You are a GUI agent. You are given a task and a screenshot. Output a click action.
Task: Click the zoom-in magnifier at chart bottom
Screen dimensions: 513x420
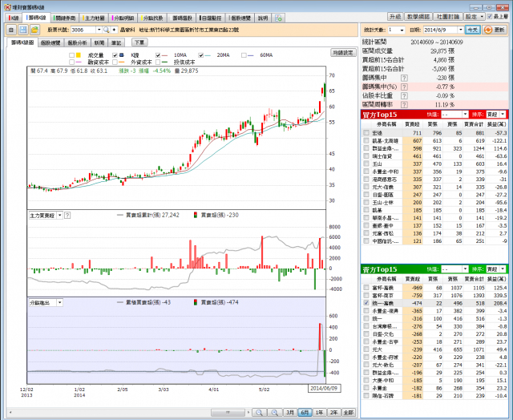pos(275,413)
